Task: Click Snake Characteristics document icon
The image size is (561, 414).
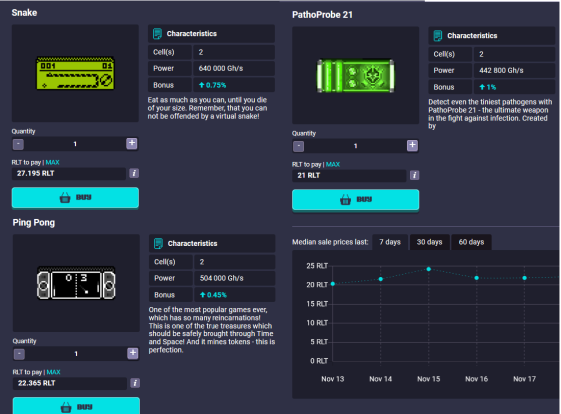Action: coord(157,34)
